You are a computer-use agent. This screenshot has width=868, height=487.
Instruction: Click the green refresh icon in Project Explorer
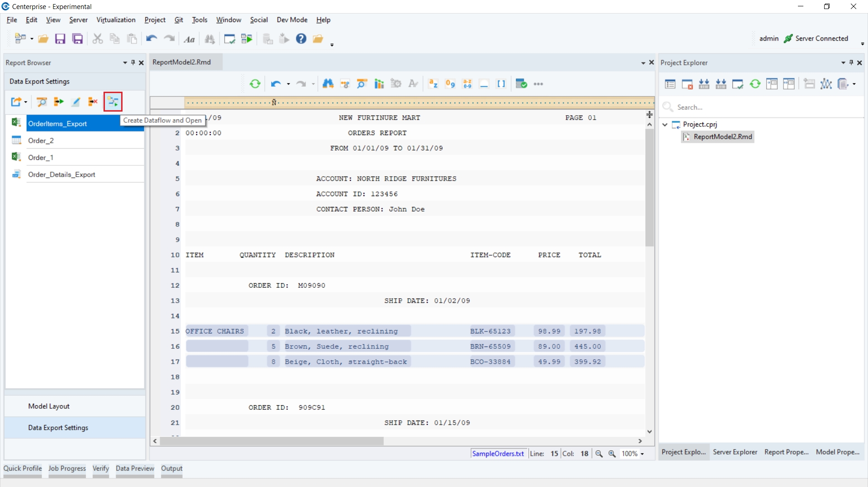pos(755,84)
